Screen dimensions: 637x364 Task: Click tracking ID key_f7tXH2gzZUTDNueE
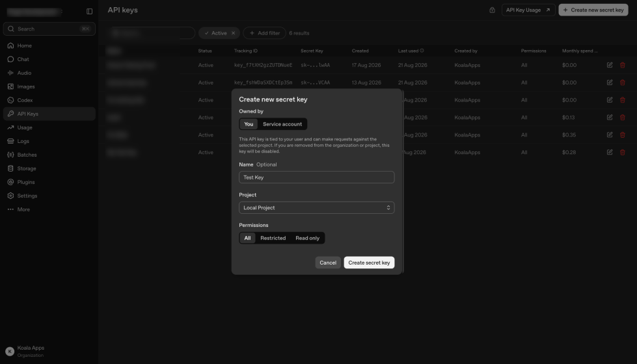[x=264, y=65]
